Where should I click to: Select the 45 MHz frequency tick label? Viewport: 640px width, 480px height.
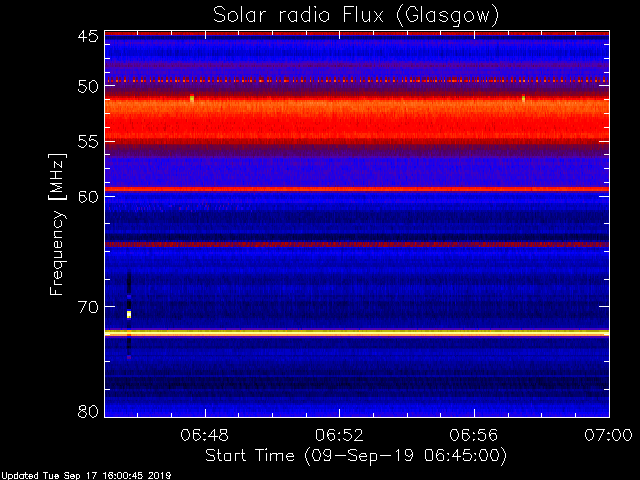pyautogui.click(x=88, y=36)
